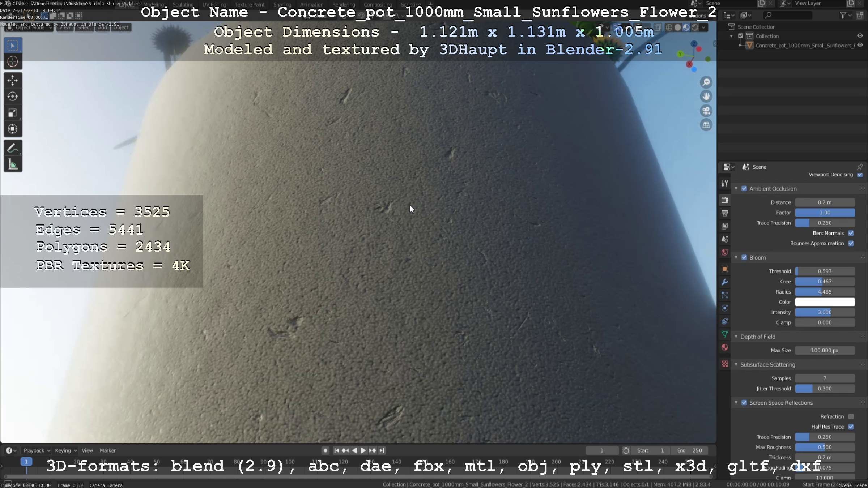Select the Measure tool
Screen dimensions: 868x488
point(13,164)
